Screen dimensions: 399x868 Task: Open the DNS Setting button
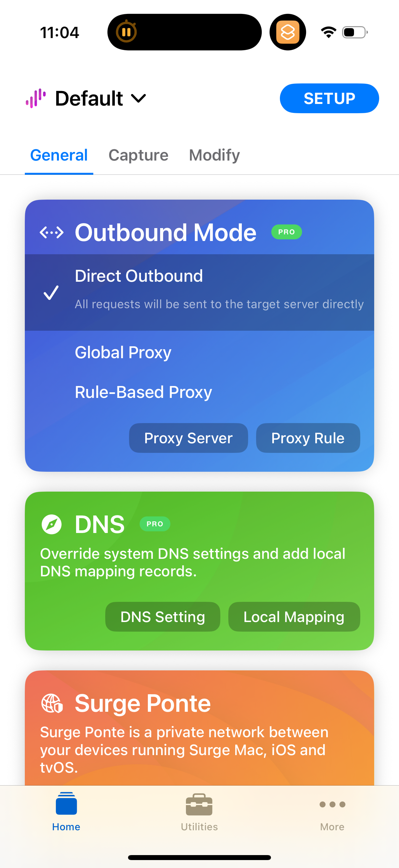point(163,617)
